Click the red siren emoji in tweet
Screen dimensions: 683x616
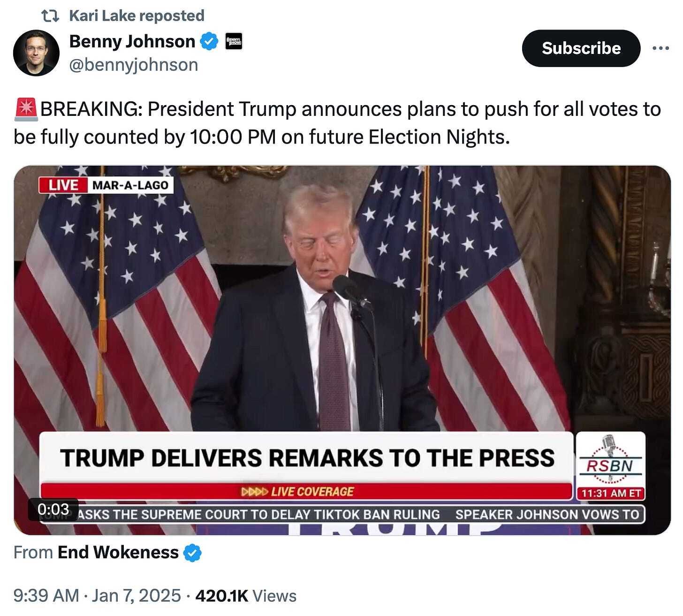pyautogui.click(x=26, y=109)
